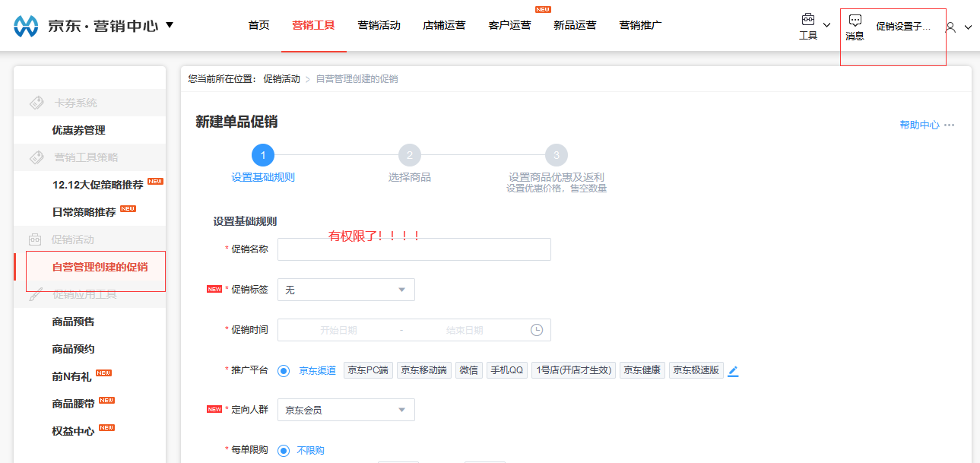Open the 首页 tab

[258, 25]
